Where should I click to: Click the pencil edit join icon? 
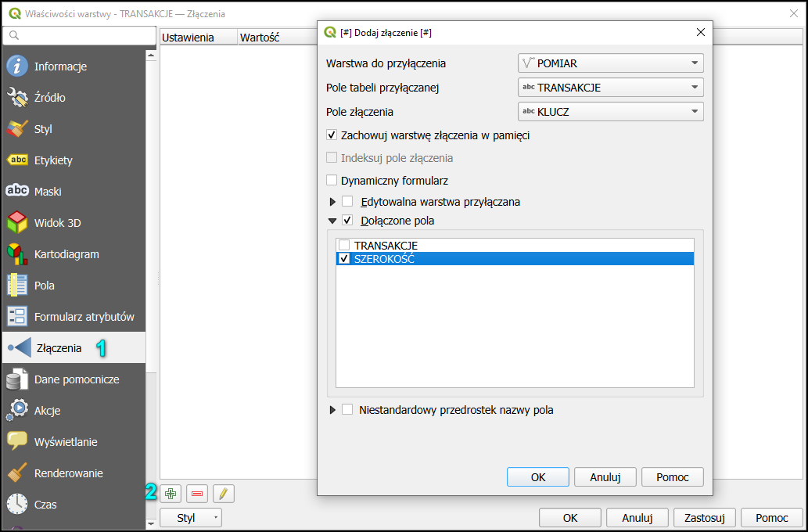(224, 494)
